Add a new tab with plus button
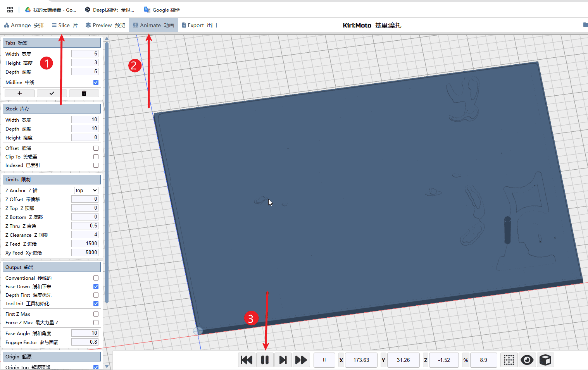Viewport: 588px width, 370px height. pyautogui.click(x=20, y=93)
